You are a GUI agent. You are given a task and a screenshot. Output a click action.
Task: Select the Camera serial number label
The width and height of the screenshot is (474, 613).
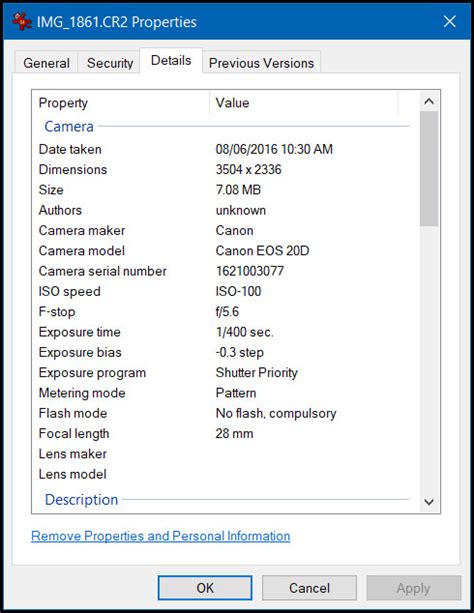pyautogui.click(x=102, y=271)
